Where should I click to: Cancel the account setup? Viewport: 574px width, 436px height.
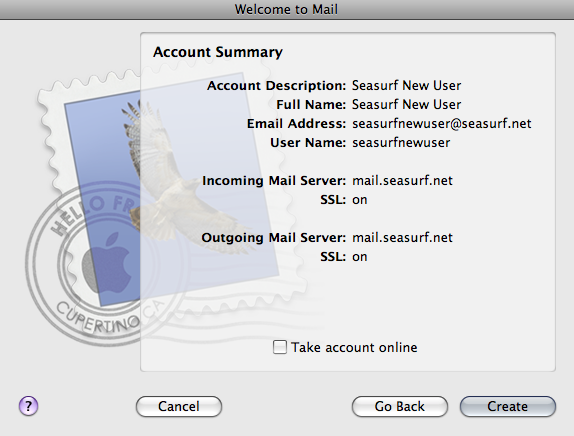pyautogui.click(x=179, y=406)
